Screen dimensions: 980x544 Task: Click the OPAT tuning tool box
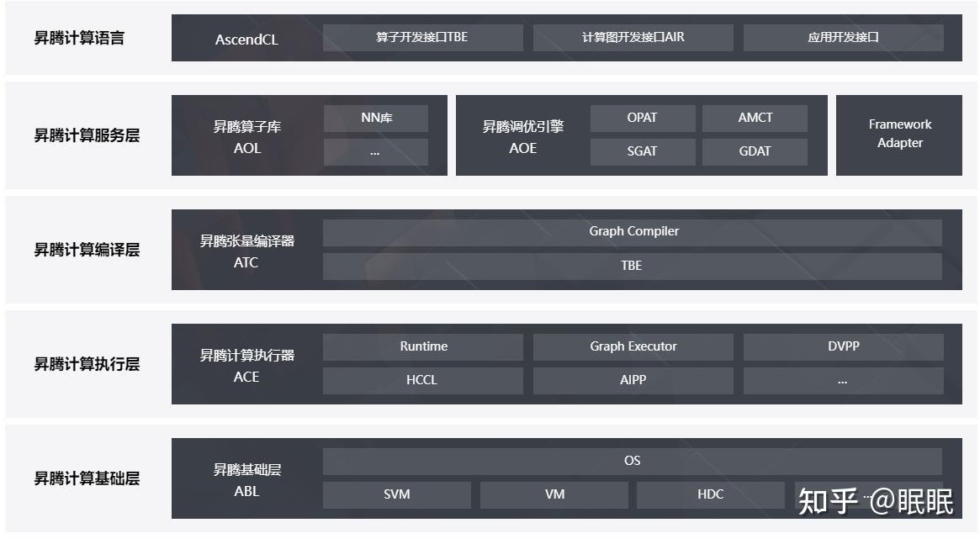click(x=642, y=118)
